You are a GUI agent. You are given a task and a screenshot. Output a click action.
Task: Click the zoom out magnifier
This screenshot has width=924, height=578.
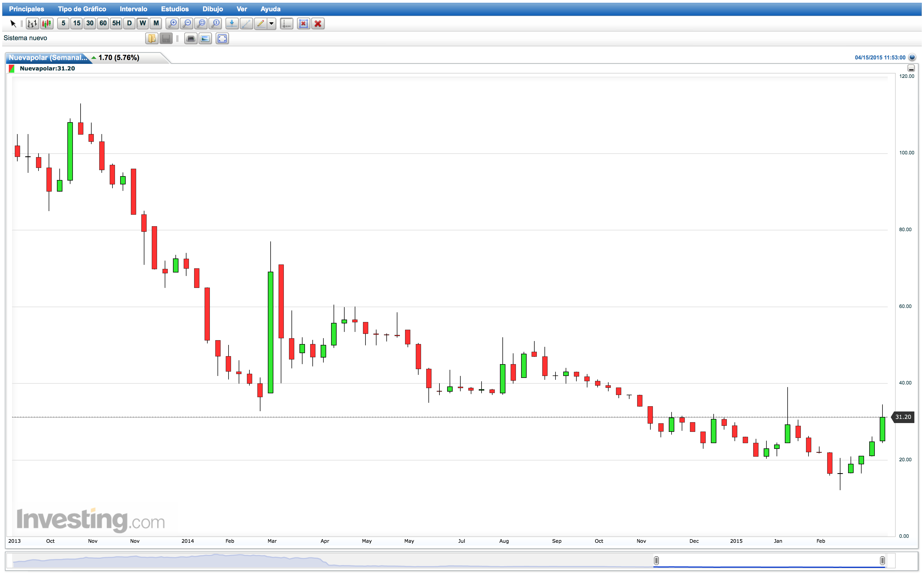pos(187,24)
